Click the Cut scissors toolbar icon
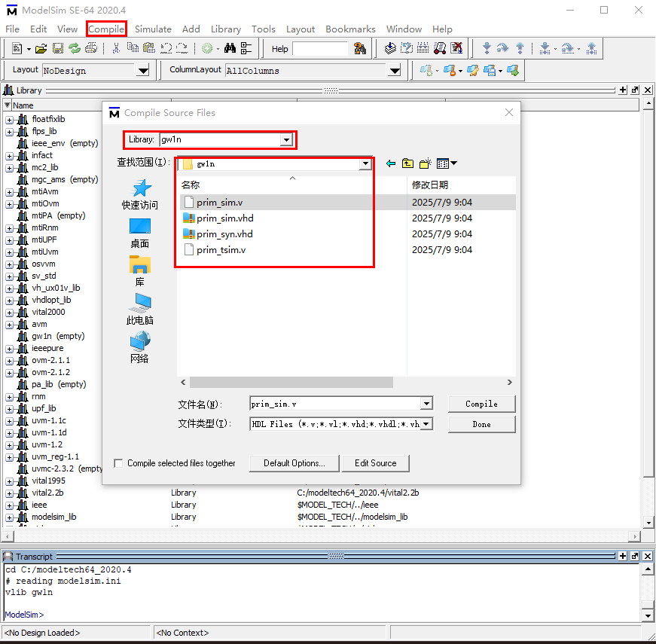 pyautogui.click(x=116, y=48)
